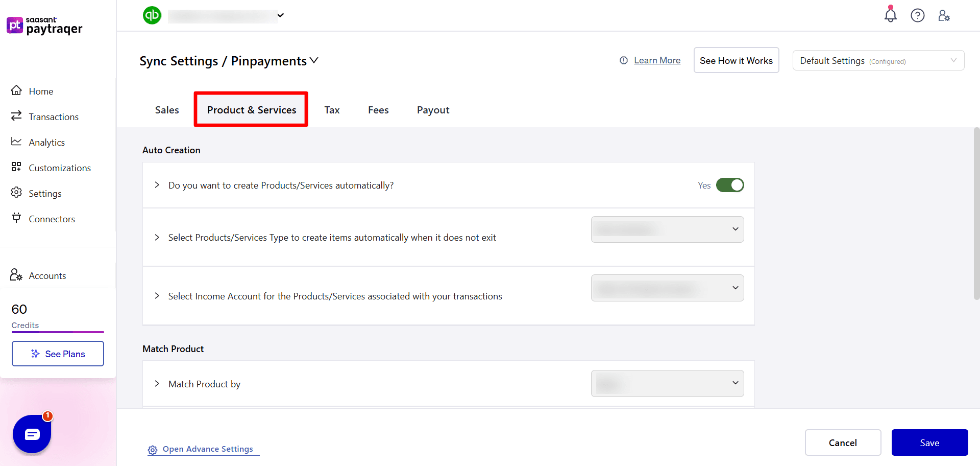Viewport: 980px width, 466px height.
Task: Click the Learn More link
Action: click(x=657, y=60)
